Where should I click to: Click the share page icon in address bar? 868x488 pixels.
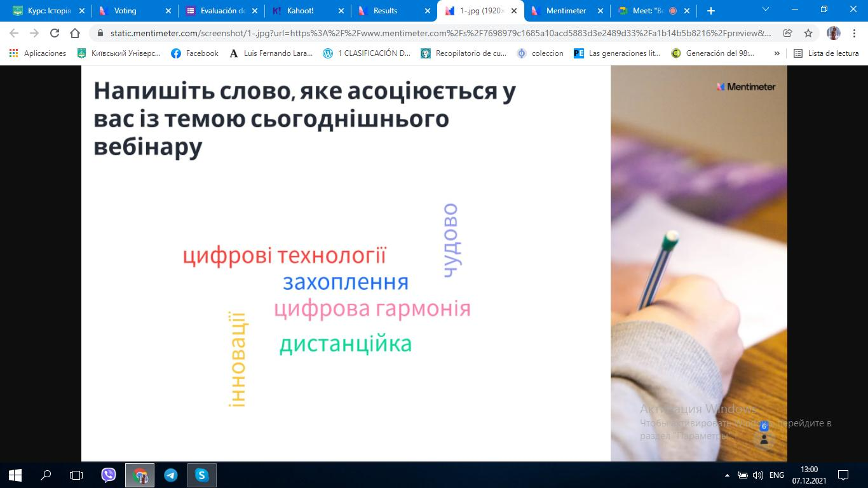pos(788,33)
